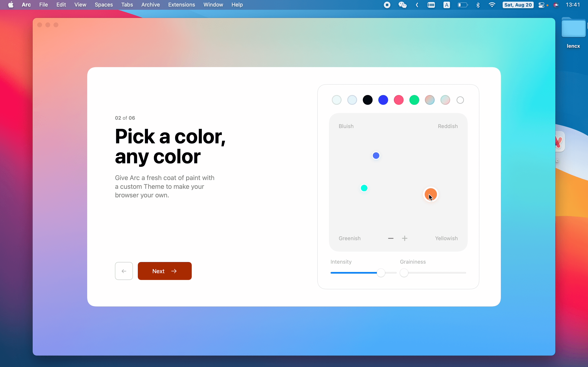Open the WeChat menu bar icon
Screen dimensions: 588x367
[x=402, y=5]
